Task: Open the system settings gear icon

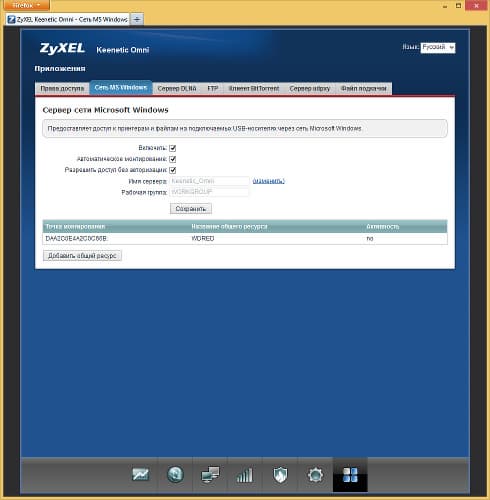Action: (x=315, y=475)
